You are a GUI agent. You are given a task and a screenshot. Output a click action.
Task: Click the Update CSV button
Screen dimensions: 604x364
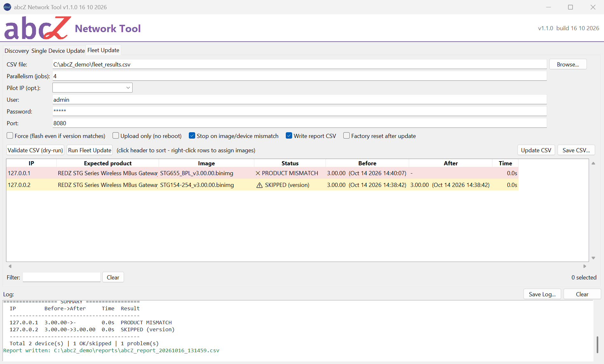(x=536, y=150)
